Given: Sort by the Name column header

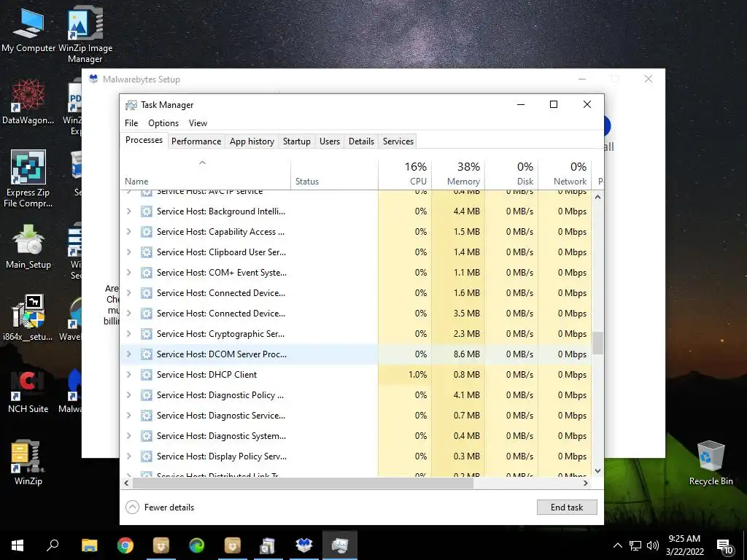Looking at the screenshot, I should 205,174.
